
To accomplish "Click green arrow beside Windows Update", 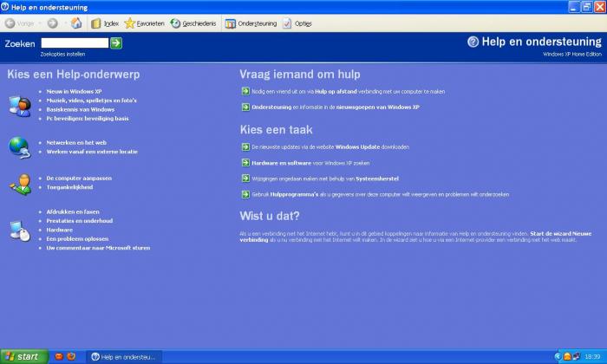I will click(245, 147).
